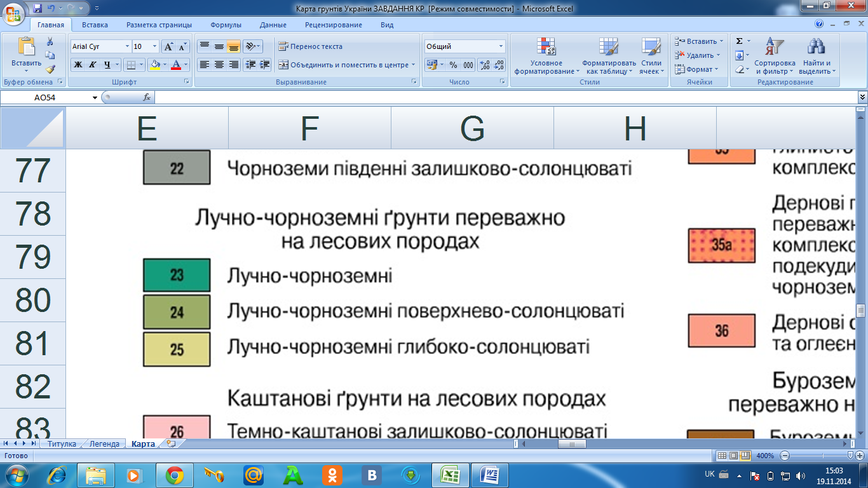Screen dimensions: 868x488
Task: Select the Format Painter brush
Action: [x=50, y=69]
